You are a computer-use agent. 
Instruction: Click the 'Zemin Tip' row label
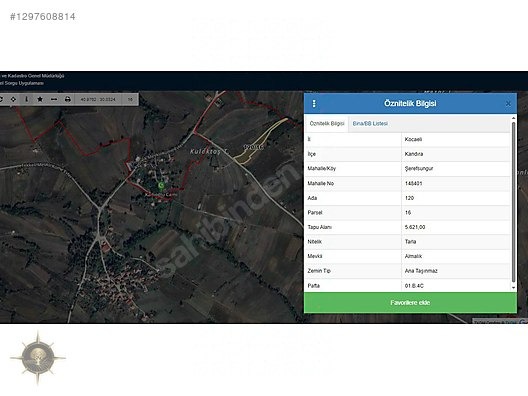319,271
